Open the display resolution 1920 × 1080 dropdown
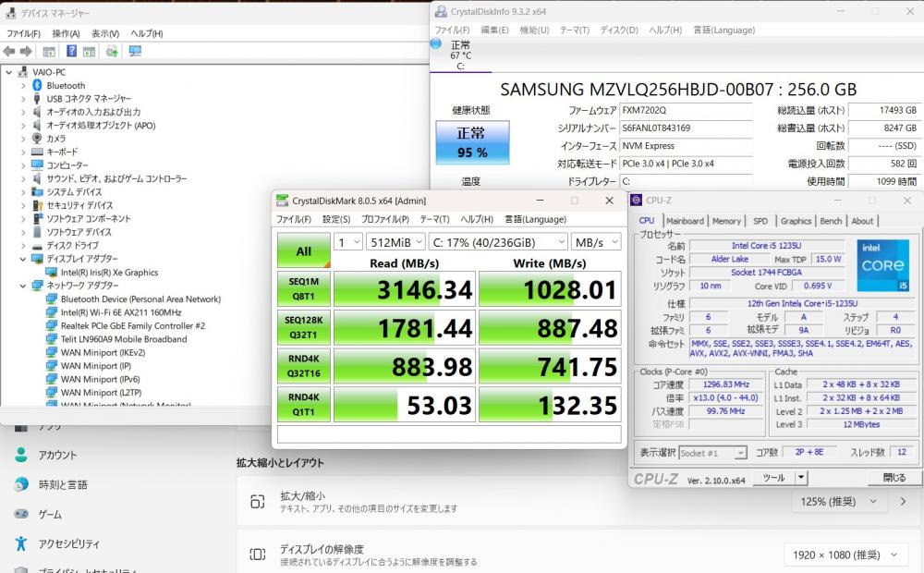This screenshot has width=924, height=573. coord(845,555)
